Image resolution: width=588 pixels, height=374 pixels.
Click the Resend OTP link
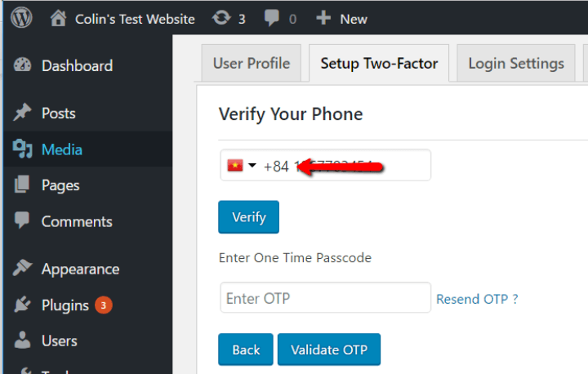477,299
